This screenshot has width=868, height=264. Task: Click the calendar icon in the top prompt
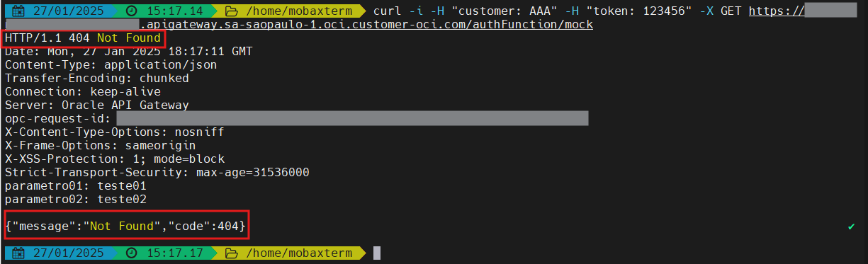click(19, 11)
